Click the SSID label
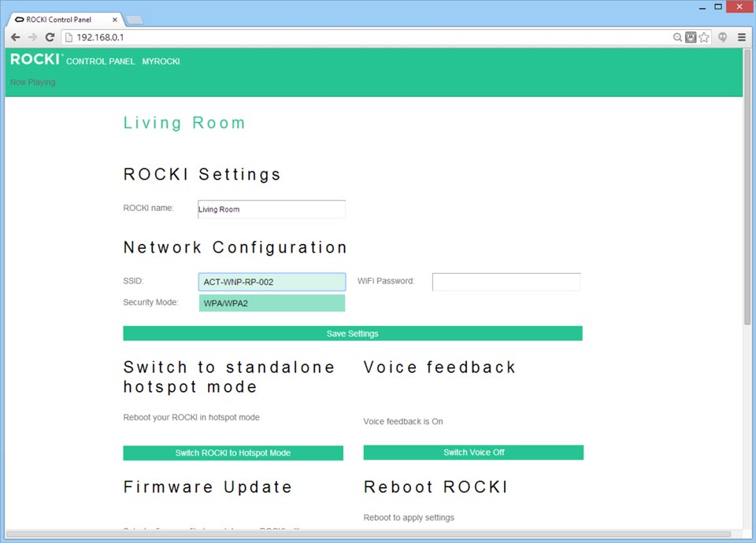The width and height of the screenshot is (756, 543). click(x=134, y=281)
